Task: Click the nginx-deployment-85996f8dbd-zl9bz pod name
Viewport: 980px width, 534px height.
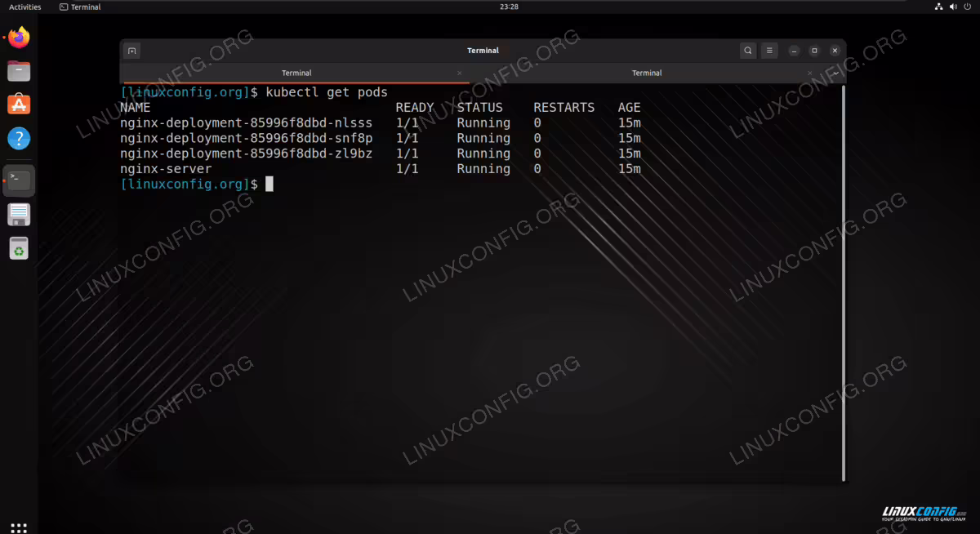Action: (x=246, y=154)
